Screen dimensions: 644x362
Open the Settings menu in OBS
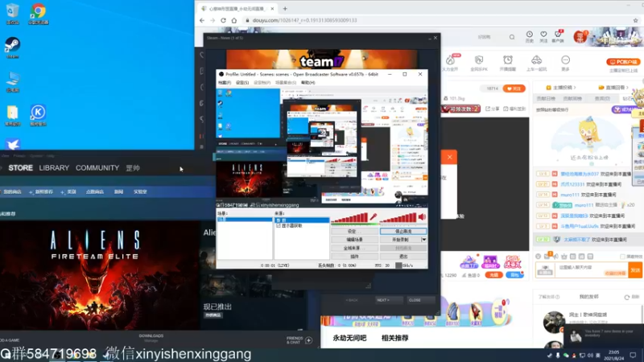coord(242,83)
